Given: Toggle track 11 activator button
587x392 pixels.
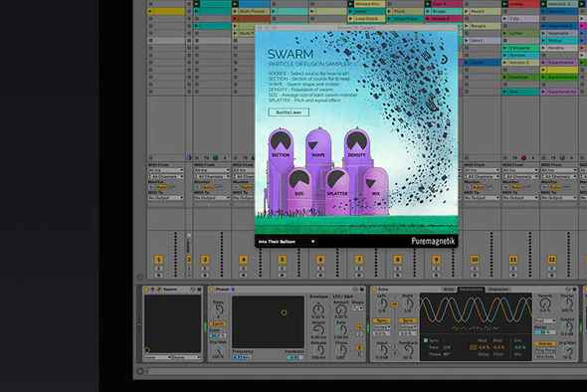Looking at the screenshot, I should [x=513, y=259].
